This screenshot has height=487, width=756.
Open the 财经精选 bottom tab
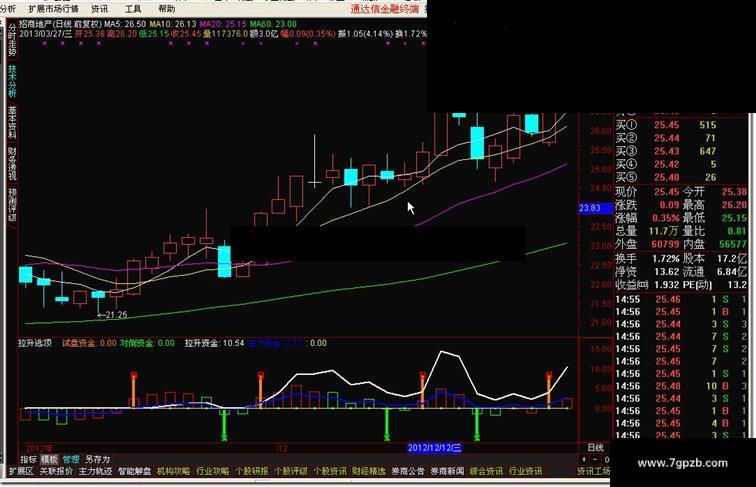[369, 471]
